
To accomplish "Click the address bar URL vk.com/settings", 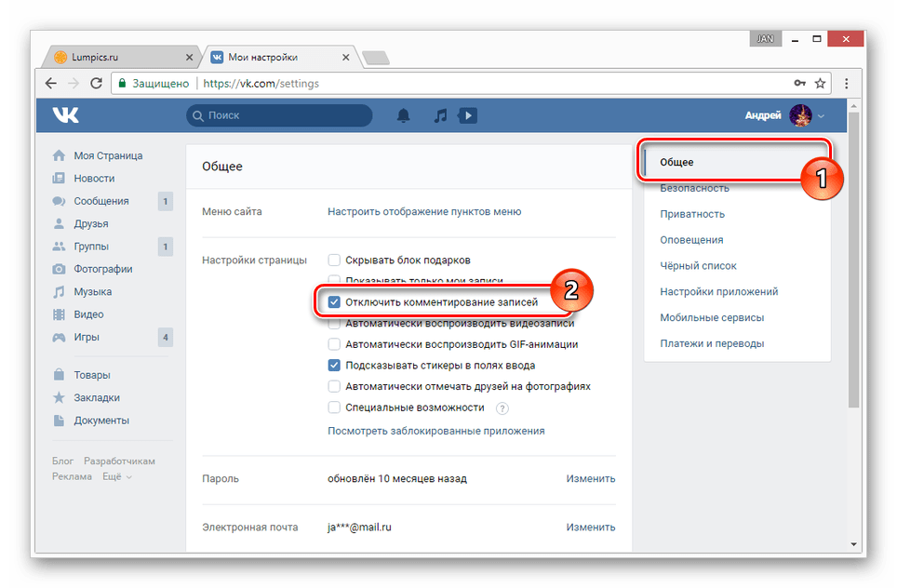I will 261,84.
